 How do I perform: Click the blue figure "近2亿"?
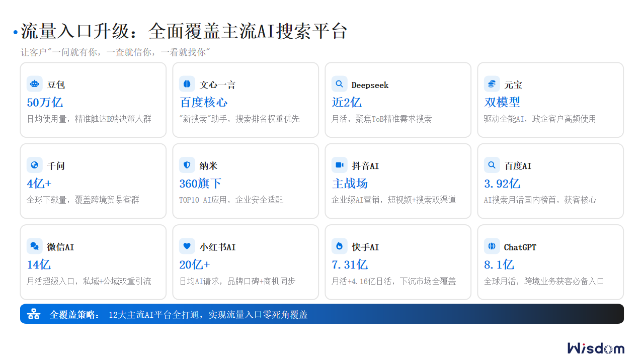(347, 103)
